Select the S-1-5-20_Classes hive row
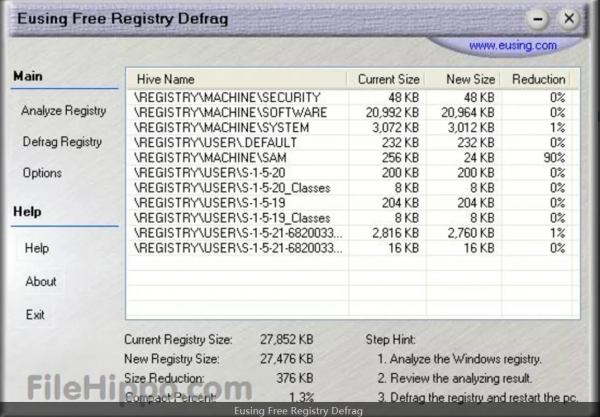This screenshot has width=600, height=417. [x=352, y=188]
